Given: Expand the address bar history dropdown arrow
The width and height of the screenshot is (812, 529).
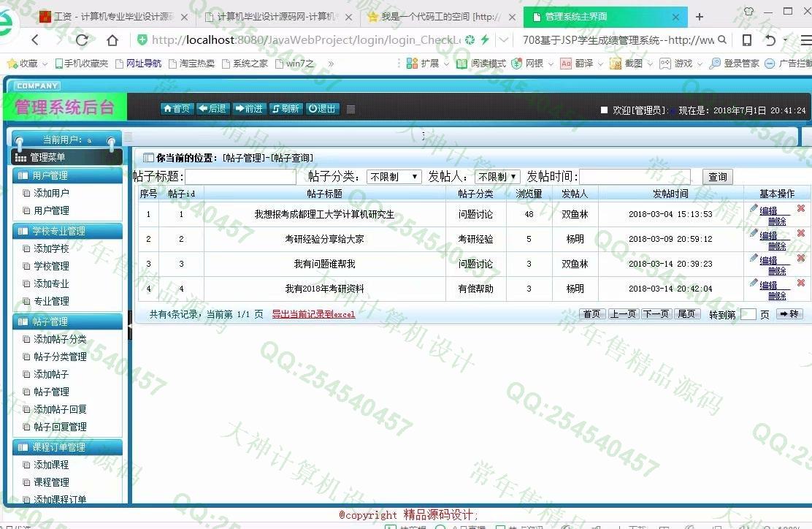Looking at the screenshot, I should 503,40.
